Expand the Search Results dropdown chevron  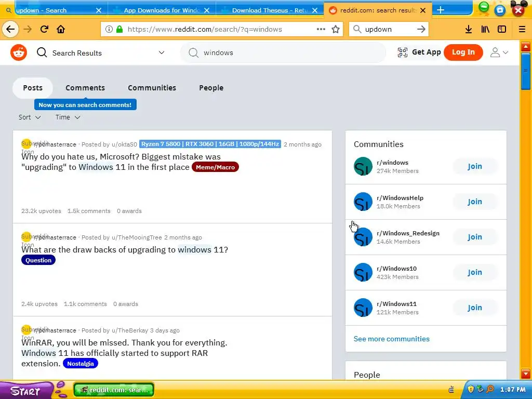162,52
